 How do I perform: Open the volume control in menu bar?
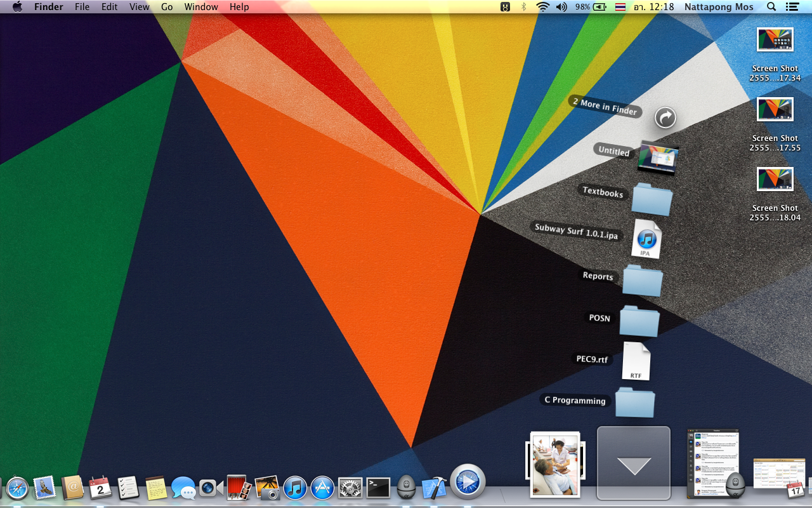(x=561, y=7)
